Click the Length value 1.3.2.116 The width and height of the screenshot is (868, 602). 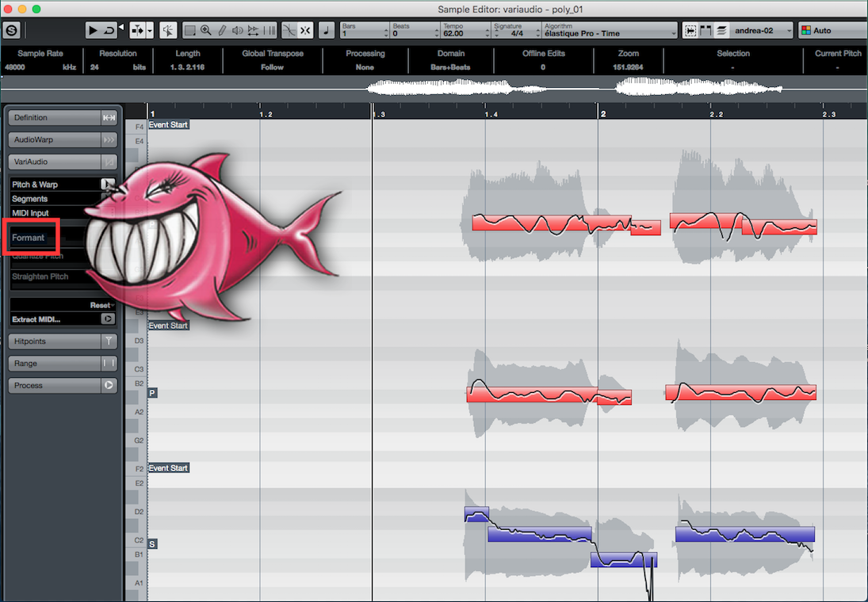(188, 67)
